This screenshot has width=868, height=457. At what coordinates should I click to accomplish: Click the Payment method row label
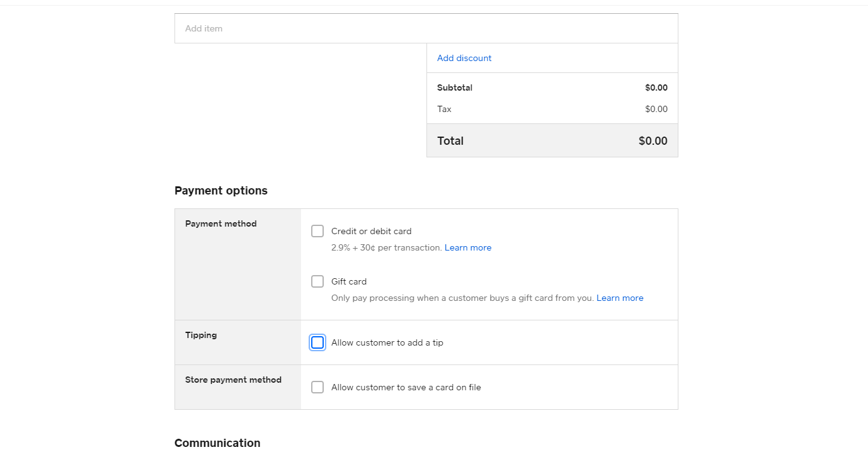tap(221, 223)
